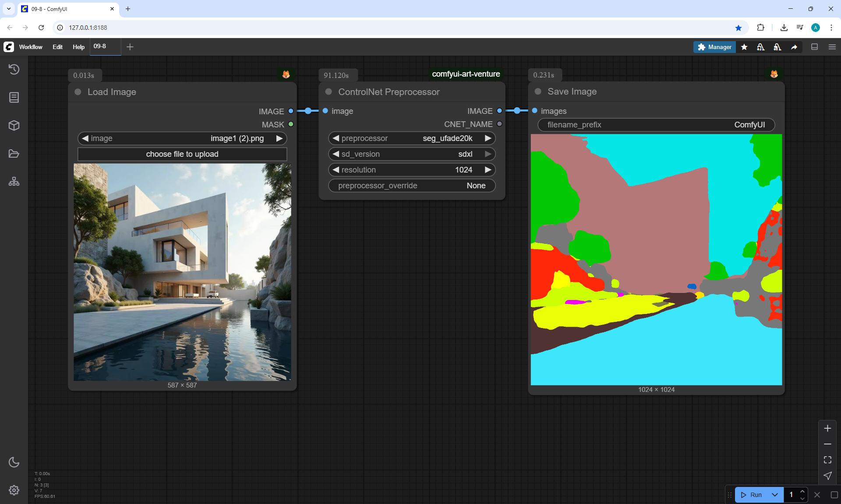
Task: Click the fit view icon
Action: [827, 460]
